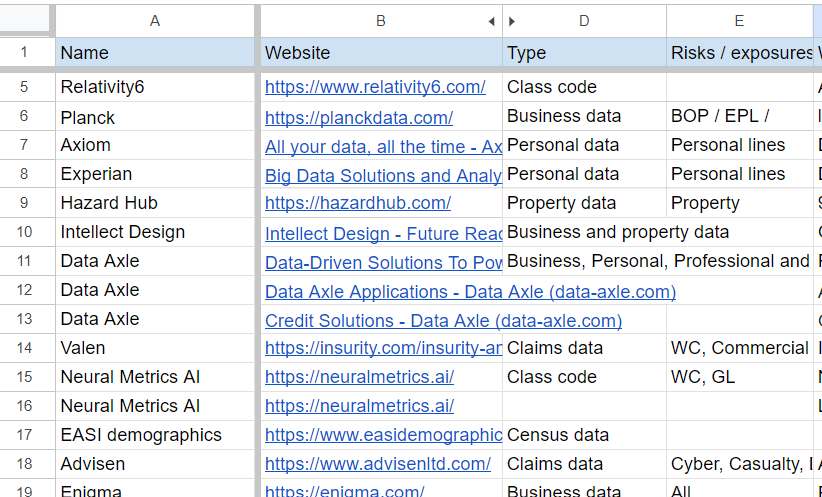Click the Name header cell
The height and width of the screenshot is (497, 822).
155,52
